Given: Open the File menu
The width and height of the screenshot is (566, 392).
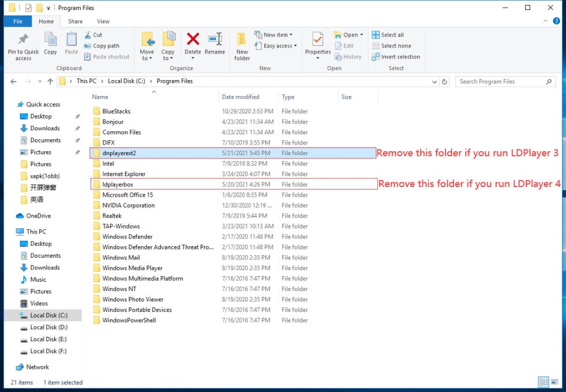Looking at the screenshot, I should (x=18, y=21).
